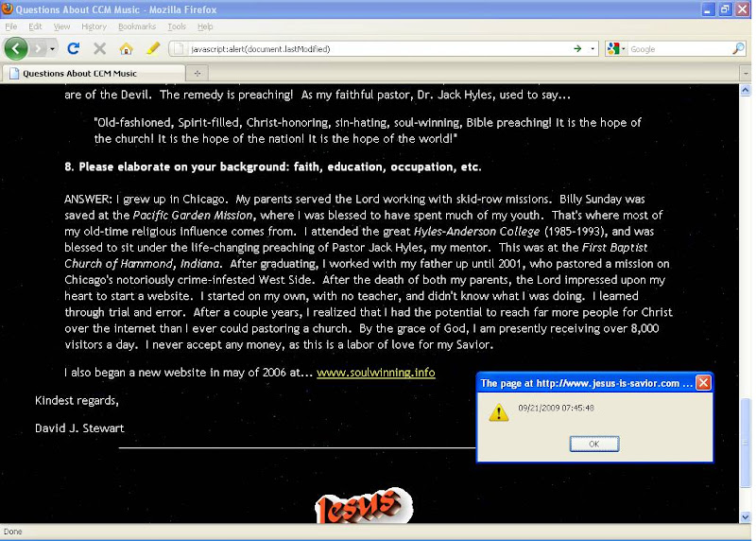This screenshot has width=756, height=541.
Task: Open a new tab with the plus button
Action: pos(198,74)
